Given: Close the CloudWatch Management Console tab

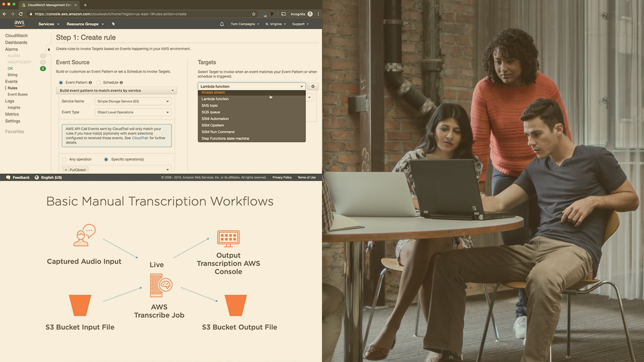Looking at the screenshot, I should 75,5.
